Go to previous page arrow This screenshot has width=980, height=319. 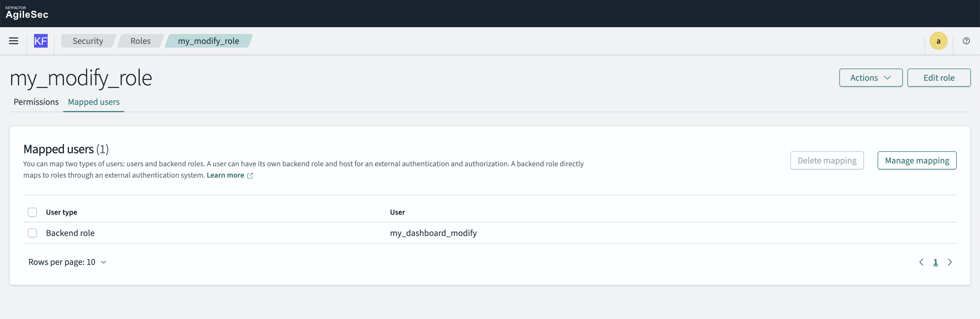(921, 262)
